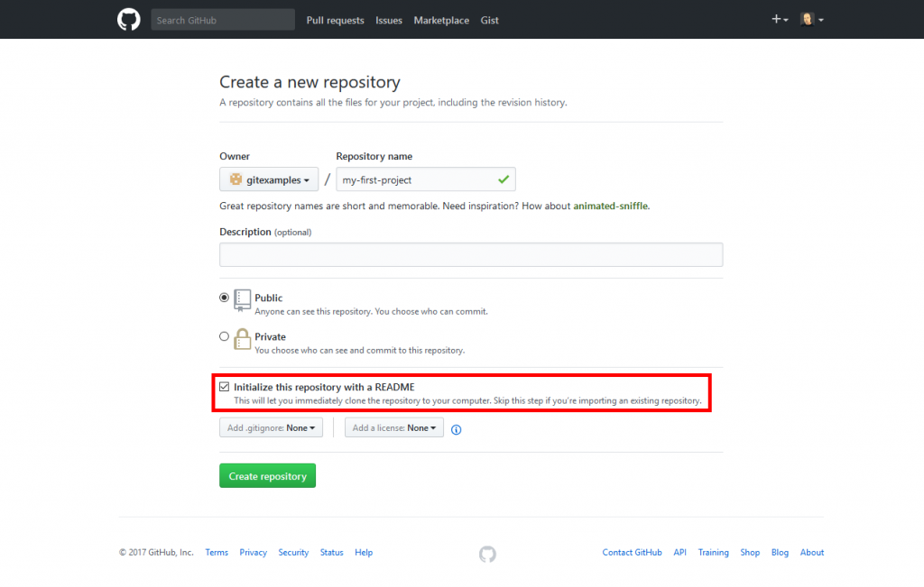
Task: Uncheck Initialize this repository with a README
Action: pyautogui.click(x=225, y=386)
